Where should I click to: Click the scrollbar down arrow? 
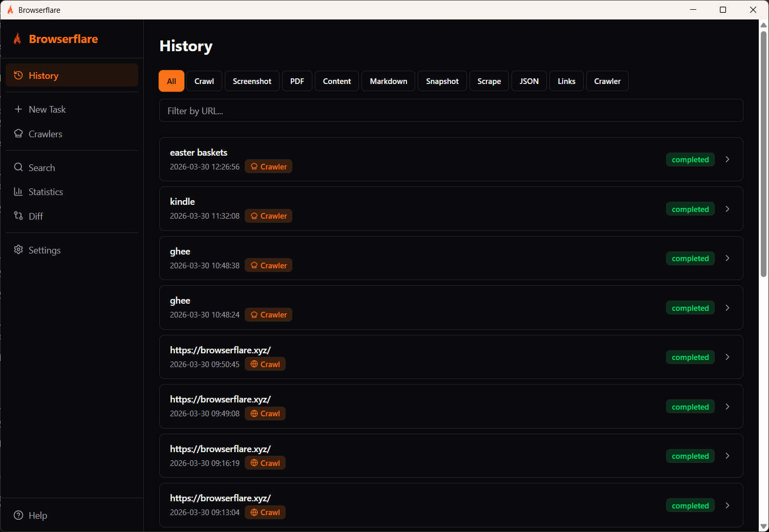tap(763, 526)
